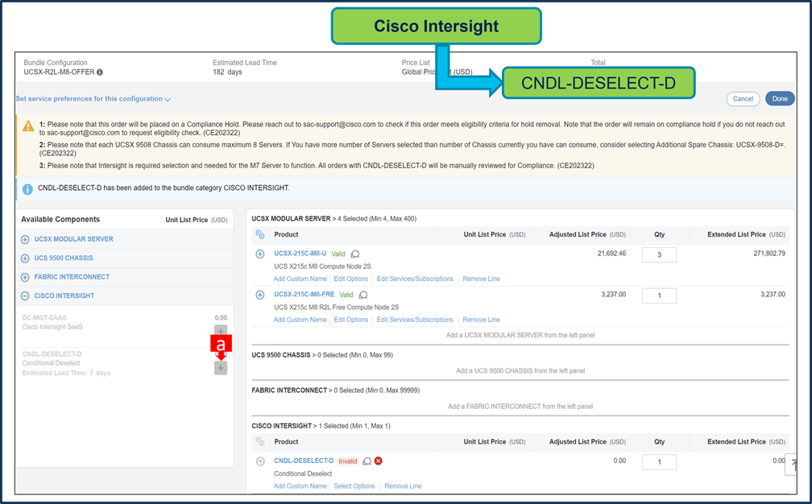The width and height of the screenshot is (812, 504).
Task: Click the Extended List Price column header in top table
Action: [746, 234]
